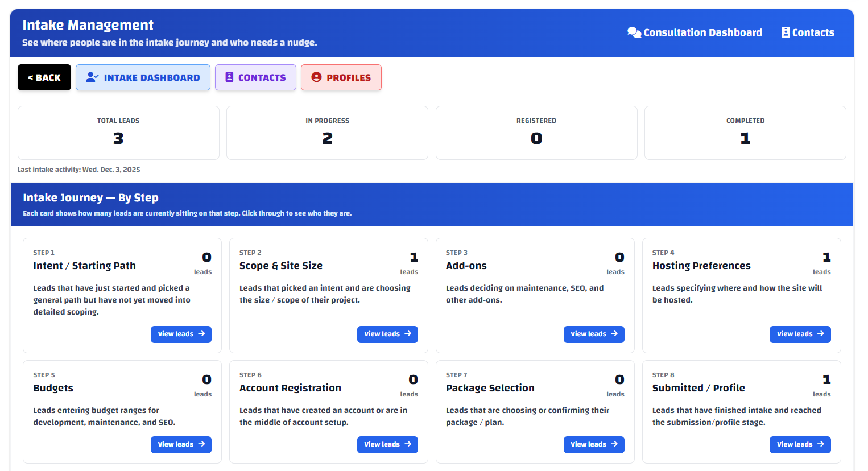The height and width of the screenshot is (471, 868).
Task: Click the chat bubbles icon beside Consultation Dashboard
Action: tap(634, 32)
